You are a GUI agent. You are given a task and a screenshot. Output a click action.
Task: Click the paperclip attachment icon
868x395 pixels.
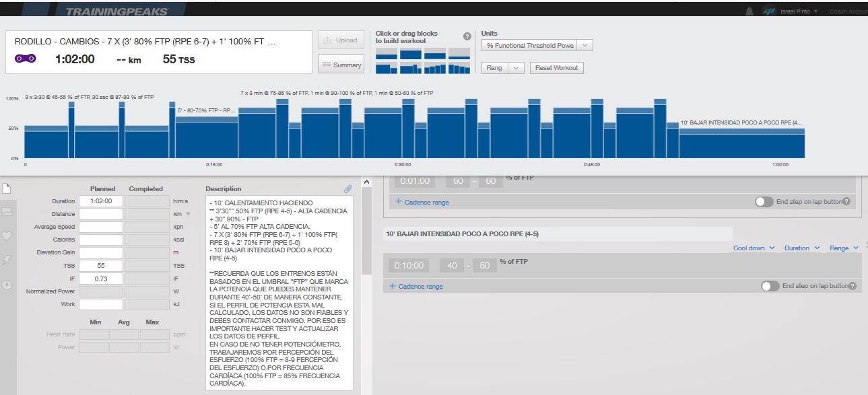click(347, 189)
